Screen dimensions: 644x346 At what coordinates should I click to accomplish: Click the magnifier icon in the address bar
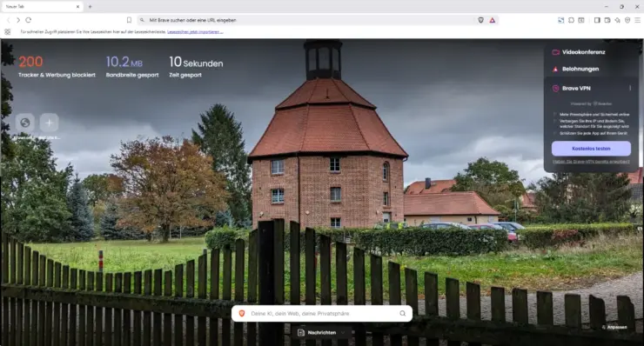(x=142, y=20)
